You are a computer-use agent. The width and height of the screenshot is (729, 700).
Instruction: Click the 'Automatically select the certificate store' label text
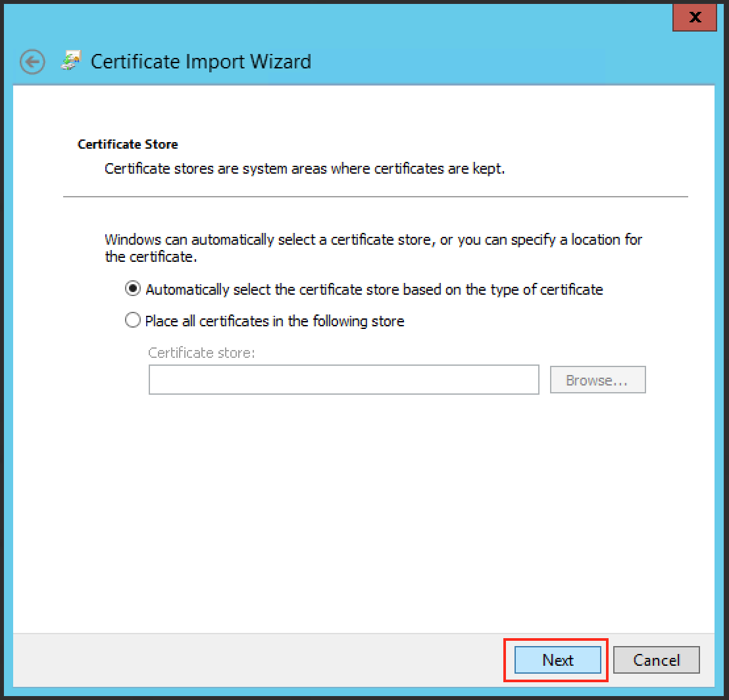(374, 289)
